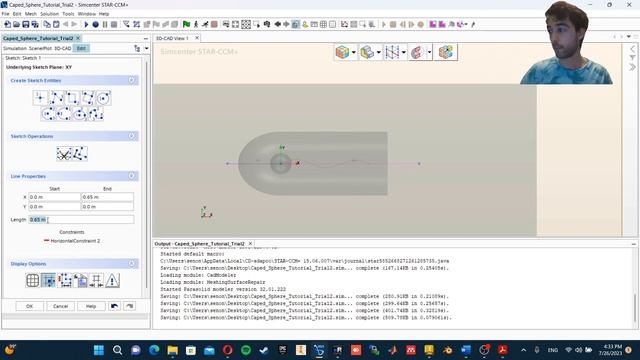Click the Start X coordinate field

click(x=54, y=197)
